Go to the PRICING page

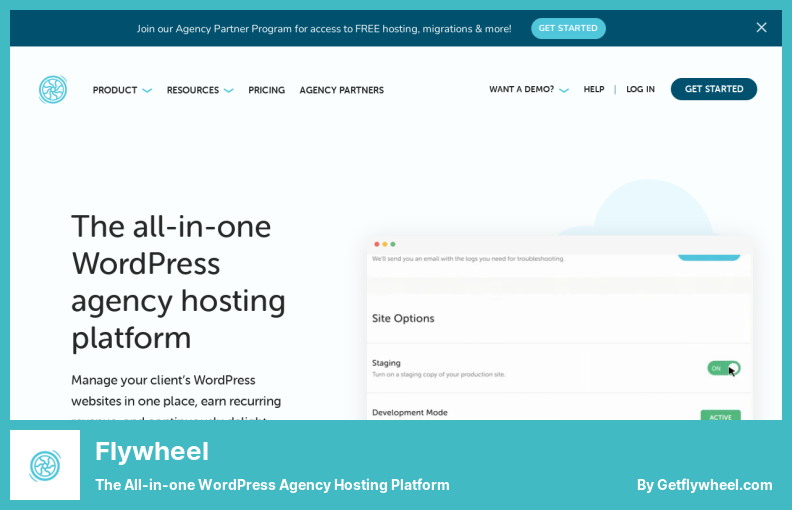pyautogui.click(x=266, y=90)
